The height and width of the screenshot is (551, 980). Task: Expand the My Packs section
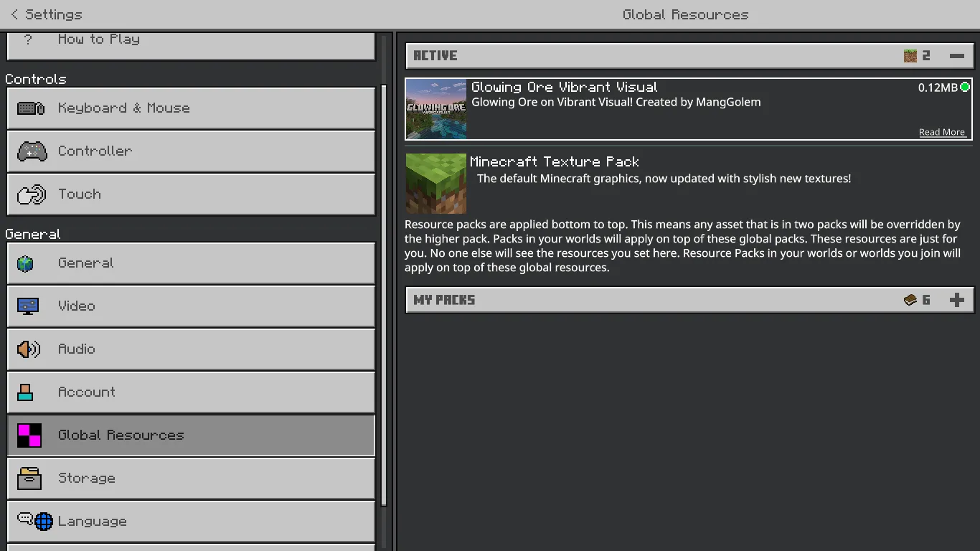pyautogui.click(x=689, y=301)
